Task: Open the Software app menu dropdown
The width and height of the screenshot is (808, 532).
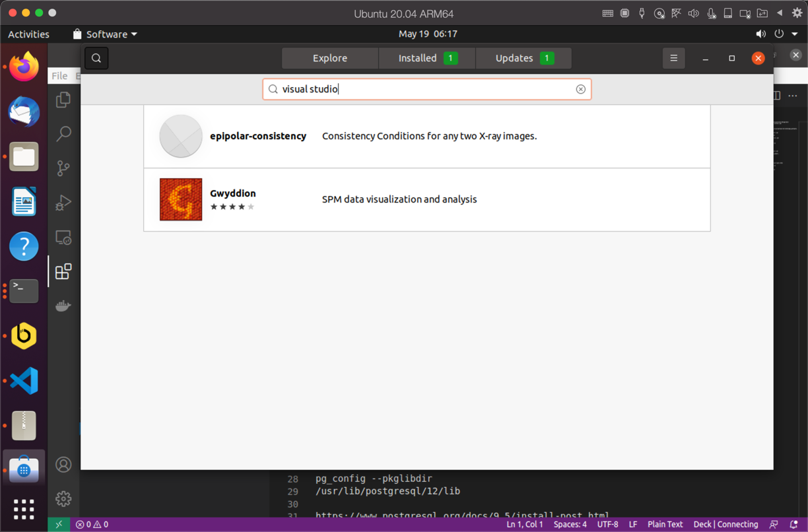Action: tap(106, 34)
